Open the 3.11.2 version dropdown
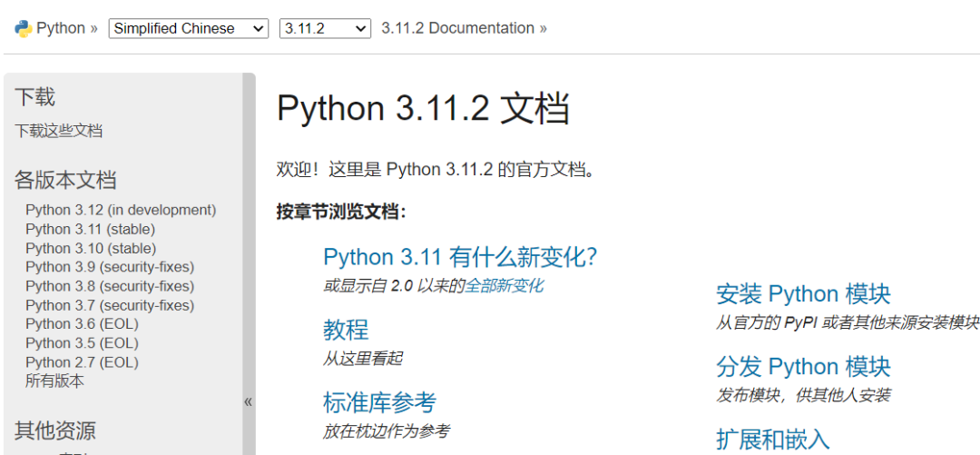The height and width of the screenshot is (455, 980). click(325, 28)
